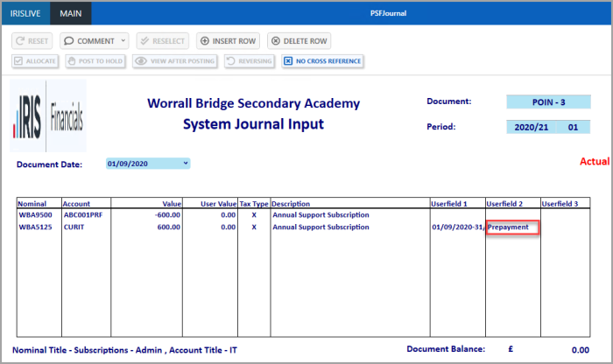Click the Reset arrow icon
Screen dimensions: 613x364
19,41
